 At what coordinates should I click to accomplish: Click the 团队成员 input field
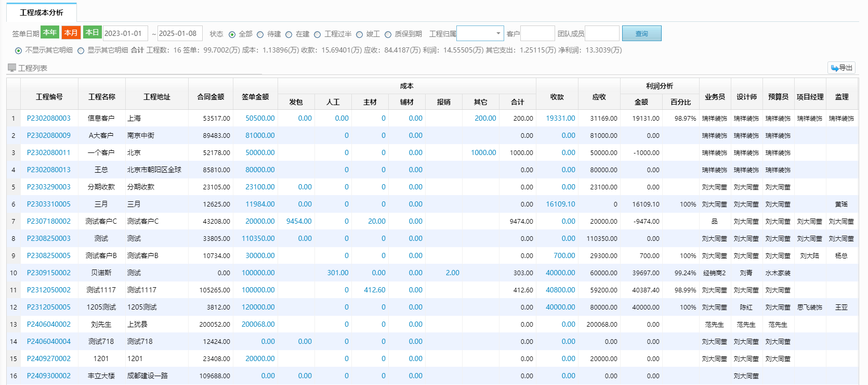click(x=602, y=34)
